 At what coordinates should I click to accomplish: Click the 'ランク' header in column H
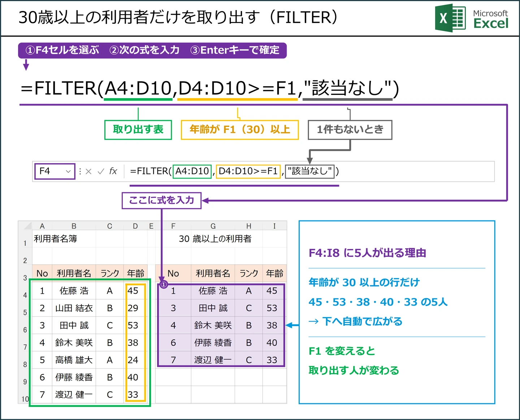point(249,274)
